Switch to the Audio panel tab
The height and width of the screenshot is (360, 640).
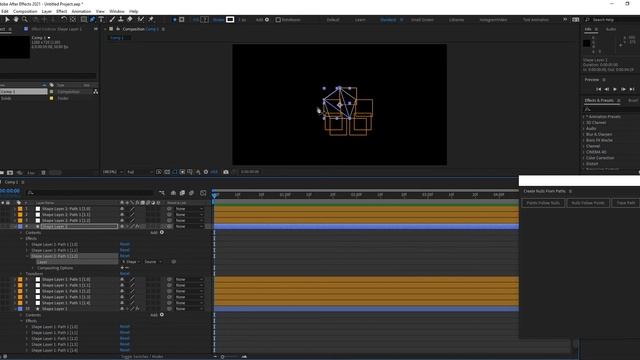click(x=611, y=29)
